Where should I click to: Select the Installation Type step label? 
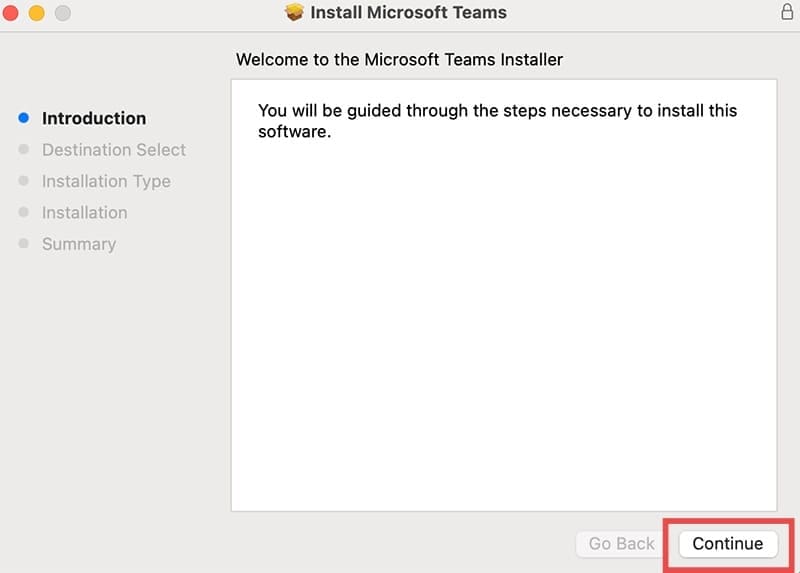pos(106,181)
